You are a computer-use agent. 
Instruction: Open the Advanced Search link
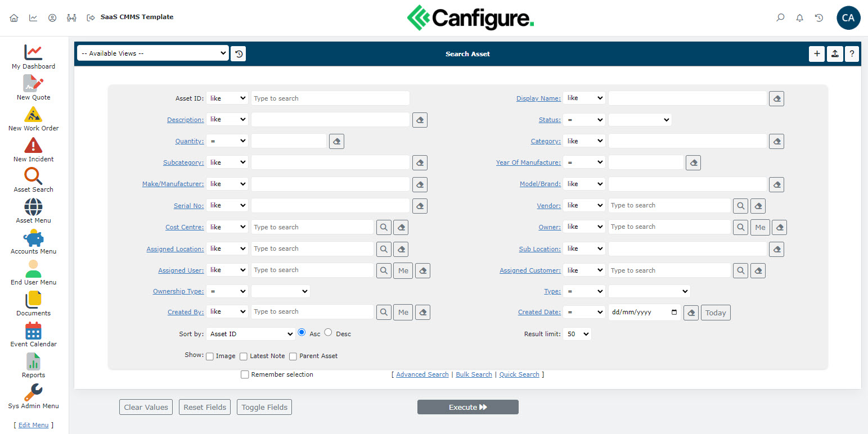coord(422,374)
